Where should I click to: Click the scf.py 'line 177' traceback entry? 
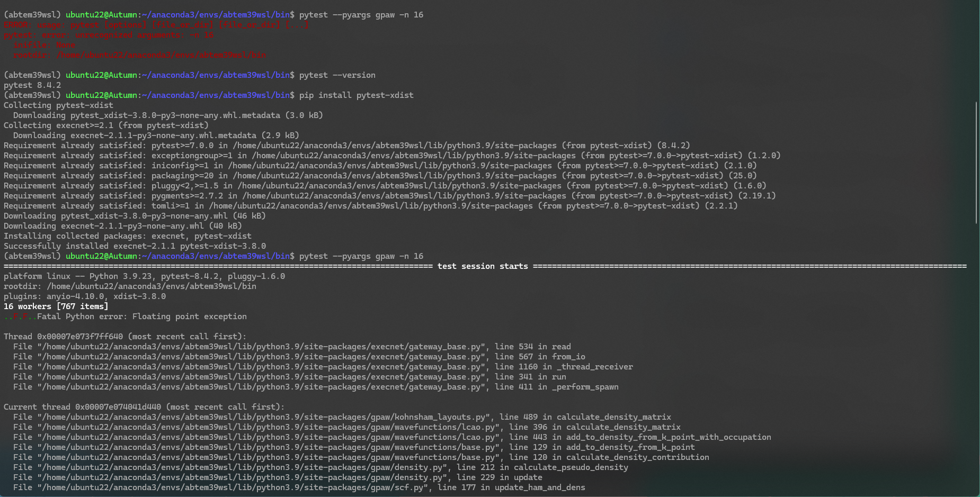(x=299, y=487)
